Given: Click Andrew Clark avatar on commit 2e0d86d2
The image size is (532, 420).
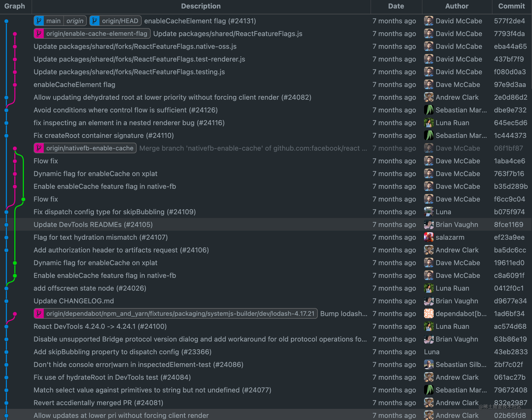Looking at the screenshot, I should (429, 97).
